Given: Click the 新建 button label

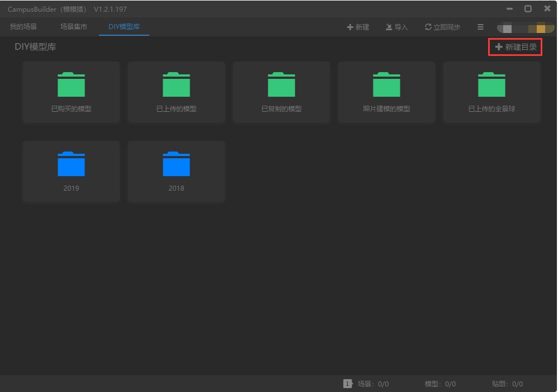Looking at the screenshot, I should pyautogui.click(x=362, y=27).
